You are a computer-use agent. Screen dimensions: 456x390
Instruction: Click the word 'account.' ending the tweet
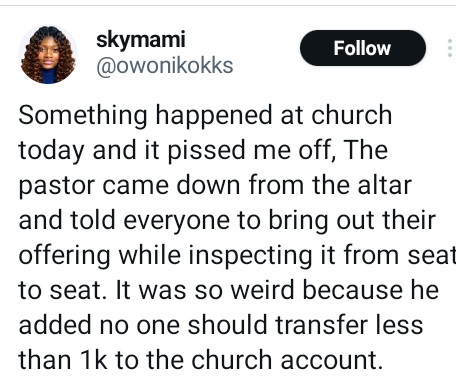click(331, 361)
